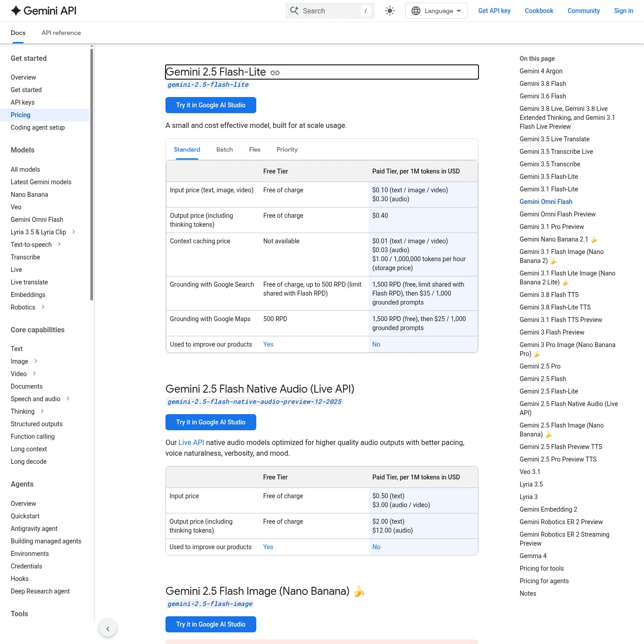Select the Standard pricing tab
The image size is (644, 644).
[187, 149]
